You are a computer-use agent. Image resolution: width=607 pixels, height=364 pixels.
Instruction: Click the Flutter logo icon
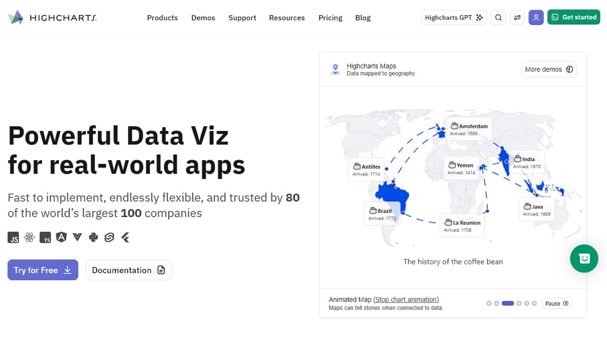point(125,237)
